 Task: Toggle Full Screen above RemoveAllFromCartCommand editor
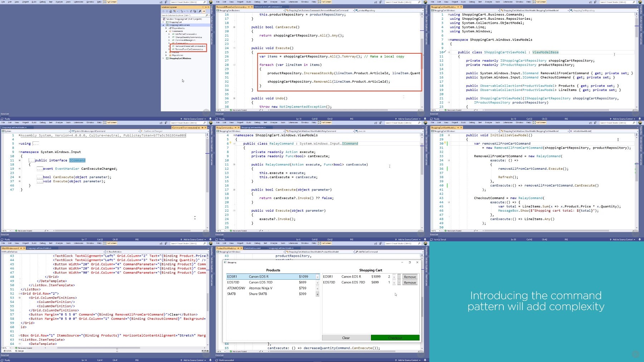click(x=325, y=2)
